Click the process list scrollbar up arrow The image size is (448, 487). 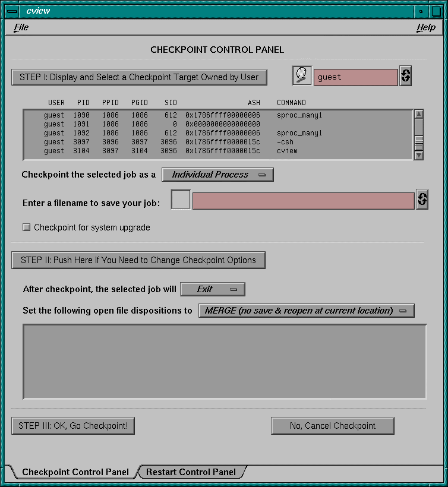tap(419, 114)
